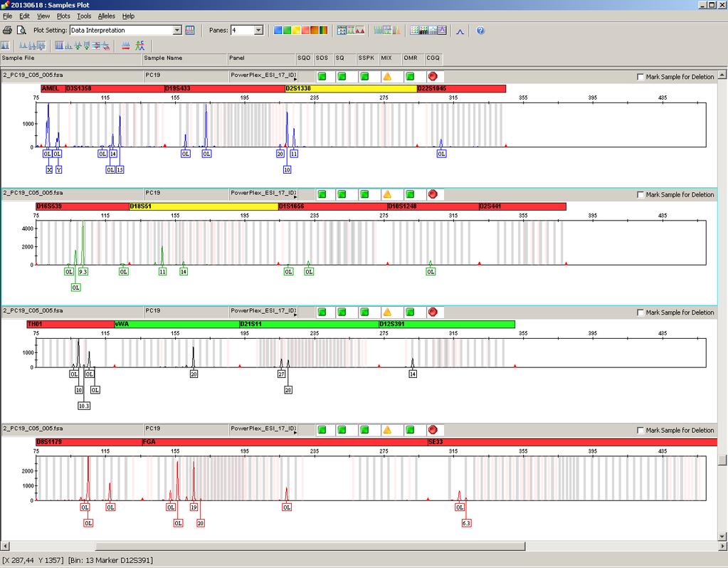Toggle the all-dyes multicolor button
Screen dimensions: 728x568
point(324,30)
